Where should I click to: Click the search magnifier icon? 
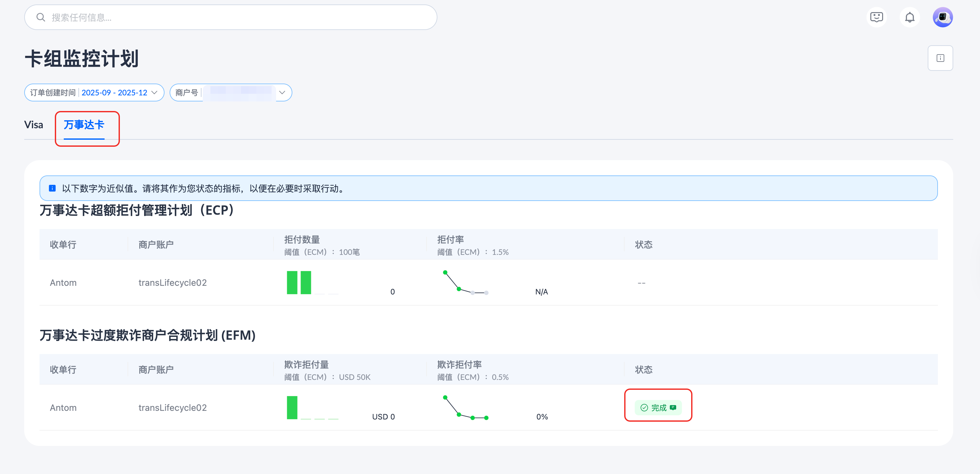pos(40,18)
